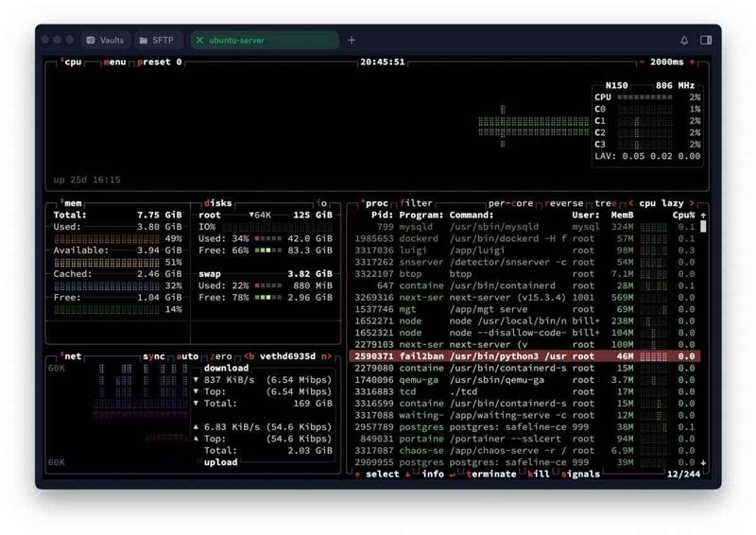Click the process list scrollbar up arrow

pos(702,215)
